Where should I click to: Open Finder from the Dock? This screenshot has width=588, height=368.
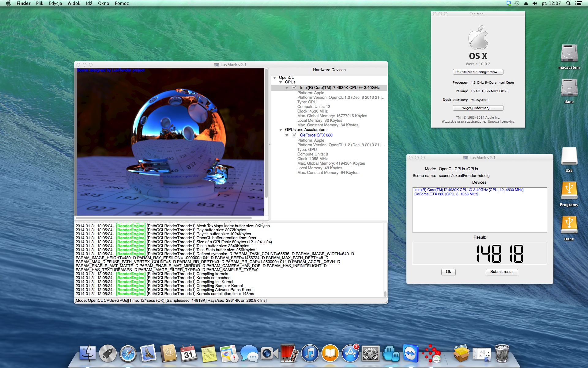point(88,353)
